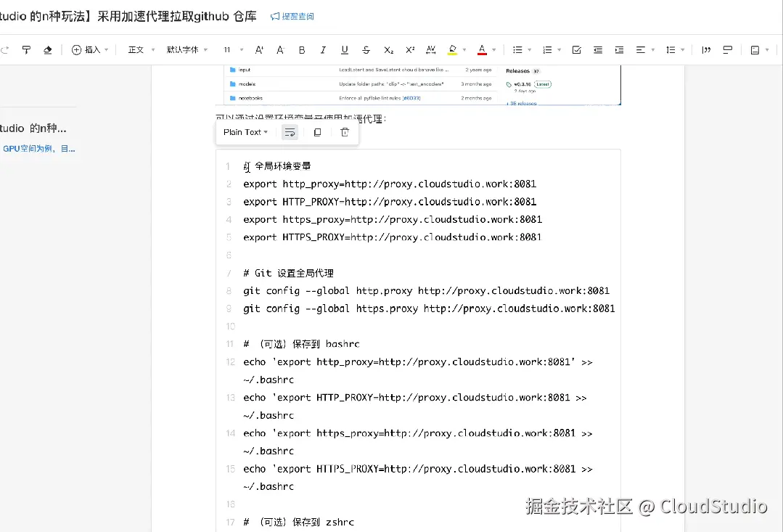Toggle bold formatting on selected text
This screenshot has width=783, height=532.
tap(301, 49)
